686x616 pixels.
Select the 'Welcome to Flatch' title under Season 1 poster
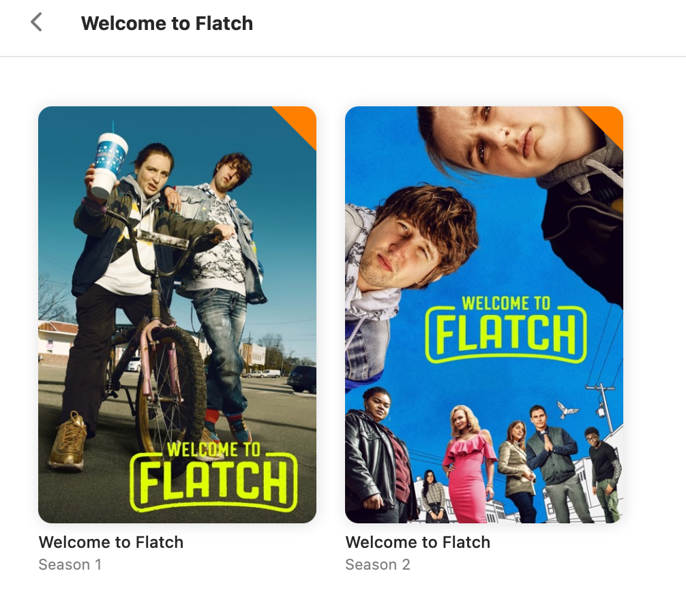111,542
